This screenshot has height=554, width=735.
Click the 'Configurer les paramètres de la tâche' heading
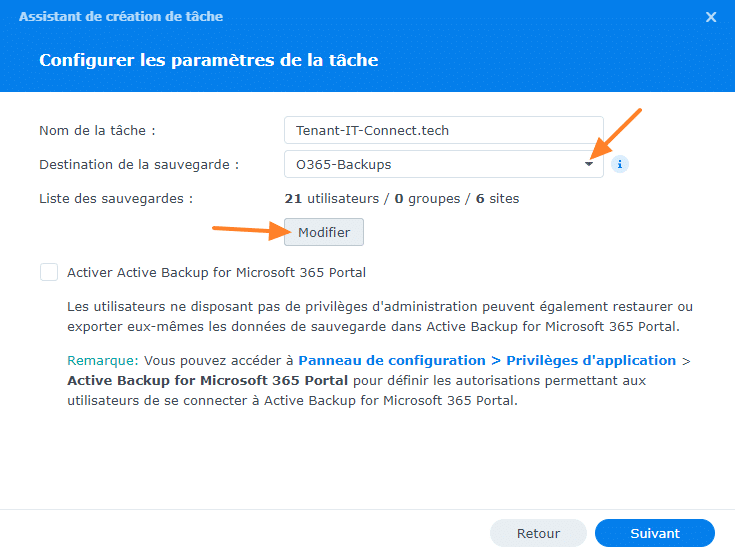click(208, 60)
